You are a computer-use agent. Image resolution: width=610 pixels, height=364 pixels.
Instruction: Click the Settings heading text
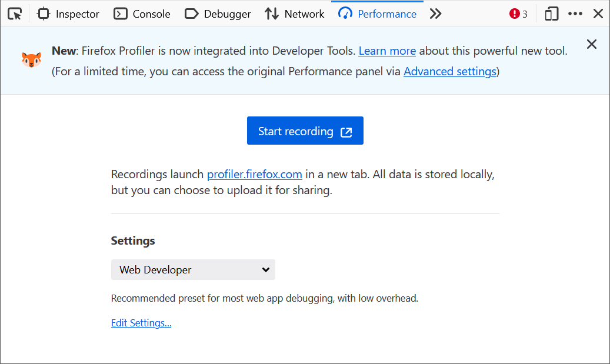(x=133, y=241)
